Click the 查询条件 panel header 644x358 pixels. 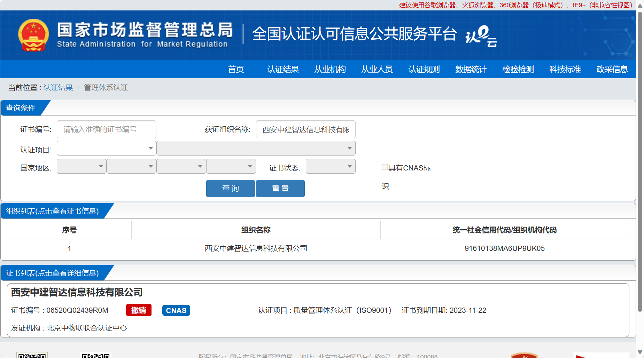point(21,108)
